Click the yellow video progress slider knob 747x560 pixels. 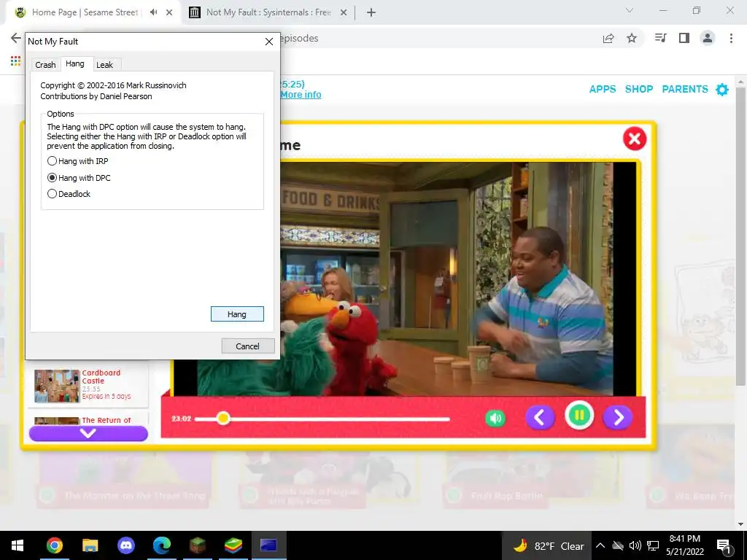(223, 419)
